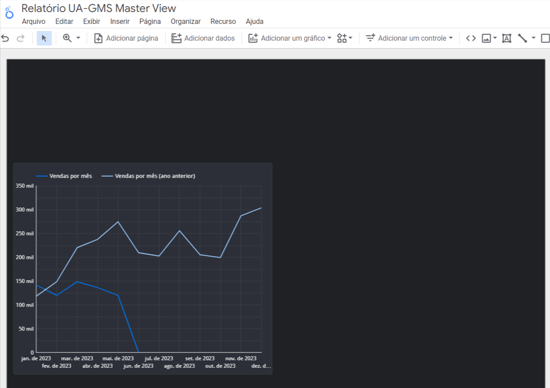Open the Página menu
550x388 pixels.
pos(150,21)
